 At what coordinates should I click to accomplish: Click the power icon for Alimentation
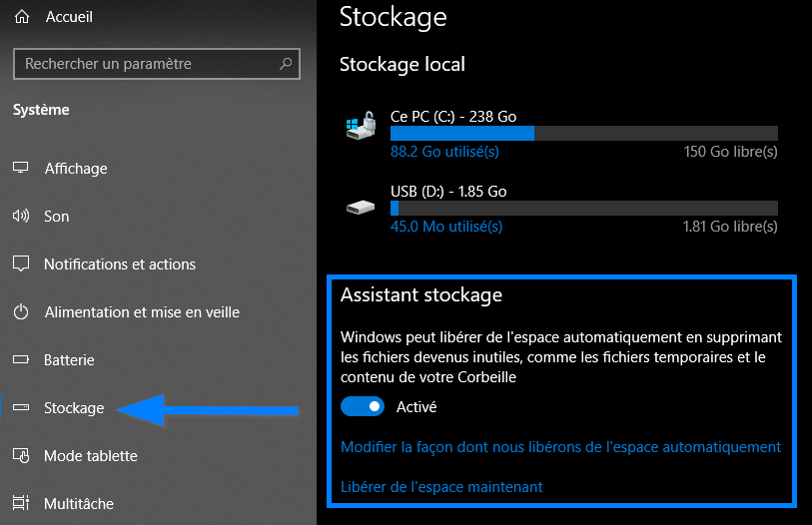pos(21,311)
